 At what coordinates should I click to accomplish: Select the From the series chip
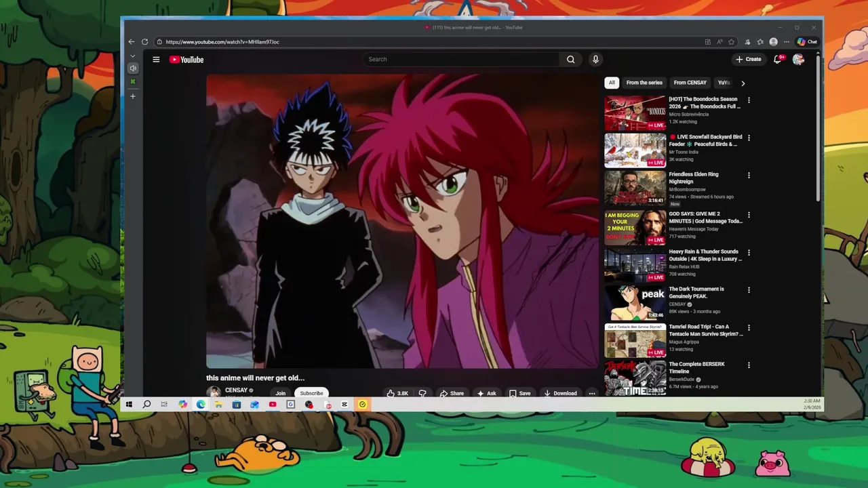[644, 83]
